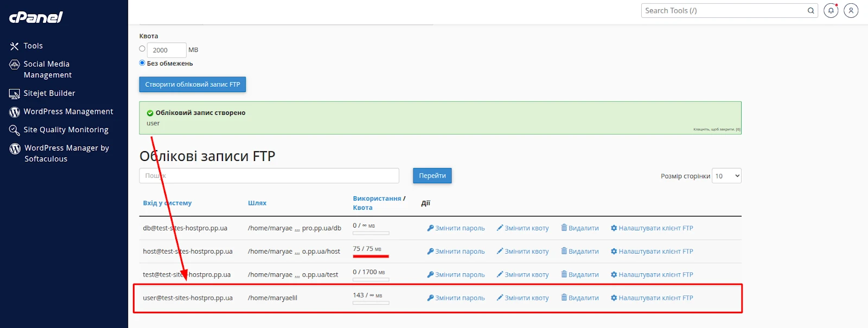The width and height of the screenshot is (868, 328).
Task: Open Tools in the sidebar
Action: (x=33, y=46)
